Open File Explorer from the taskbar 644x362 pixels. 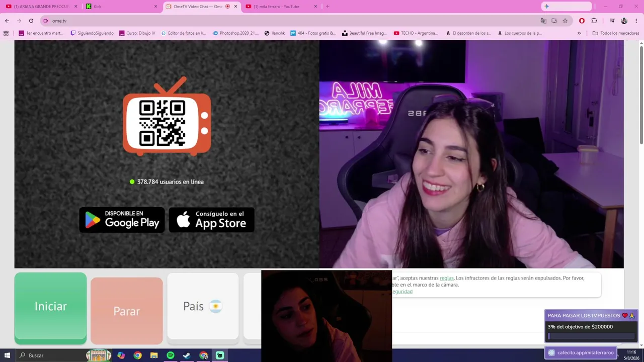tap(154, 355)
